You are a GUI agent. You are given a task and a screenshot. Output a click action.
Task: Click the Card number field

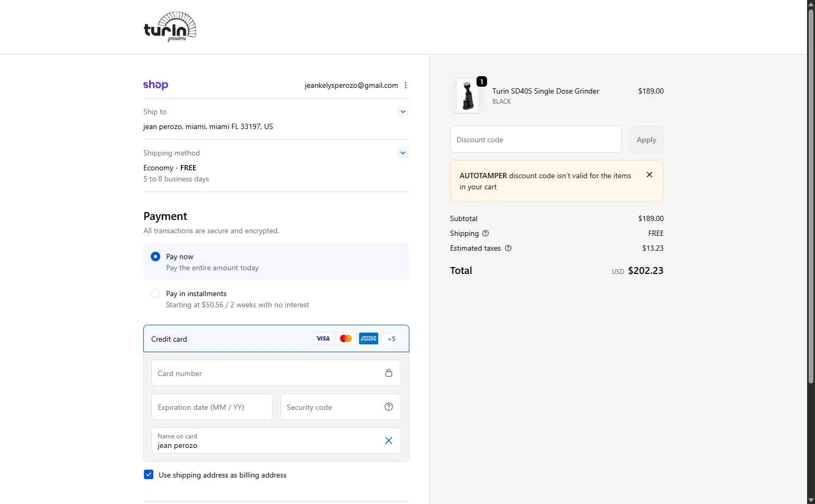pos(276,373)
